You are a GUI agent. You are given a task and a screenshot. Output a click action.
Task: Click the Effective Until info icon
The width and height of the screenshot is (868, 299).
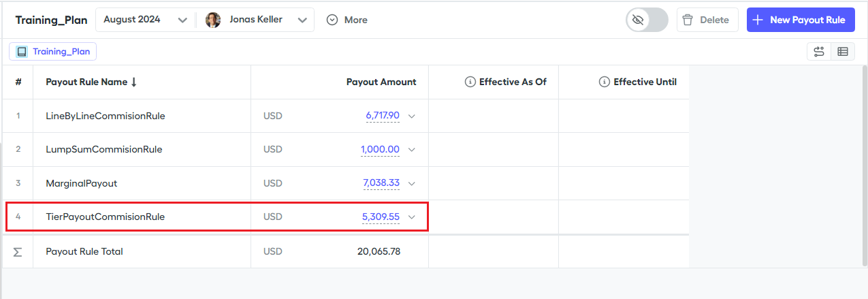click(604, 82)
